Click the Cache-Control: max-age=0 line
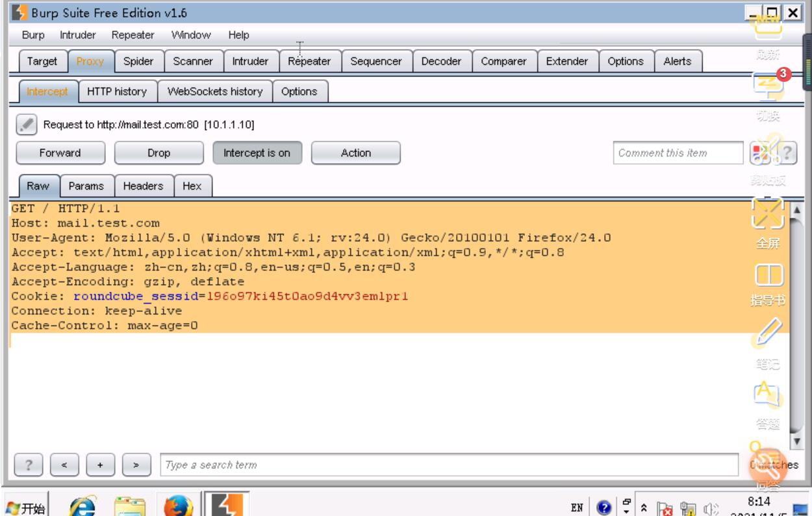 pos(105,326)
